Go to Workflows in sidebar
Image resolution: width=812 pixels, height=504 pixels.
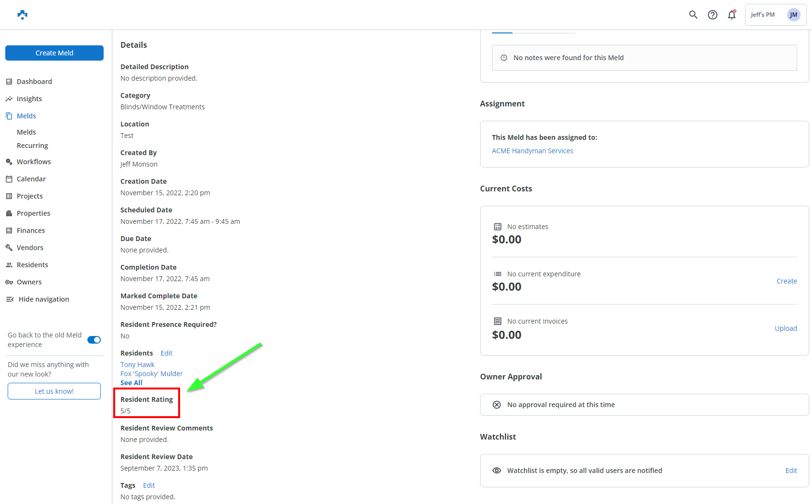[33, 162]
